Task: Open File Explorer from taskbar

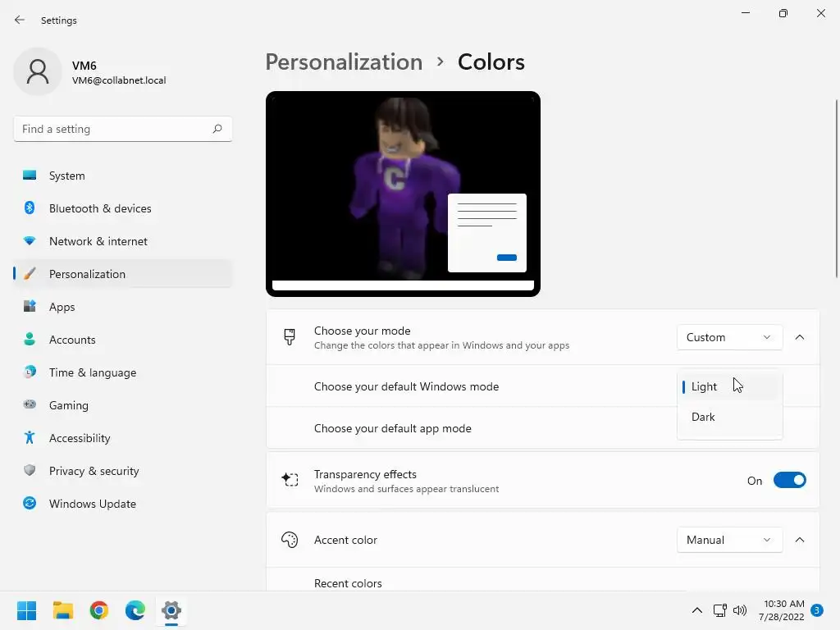Action: pyautogui.click(x=62, y=610)
